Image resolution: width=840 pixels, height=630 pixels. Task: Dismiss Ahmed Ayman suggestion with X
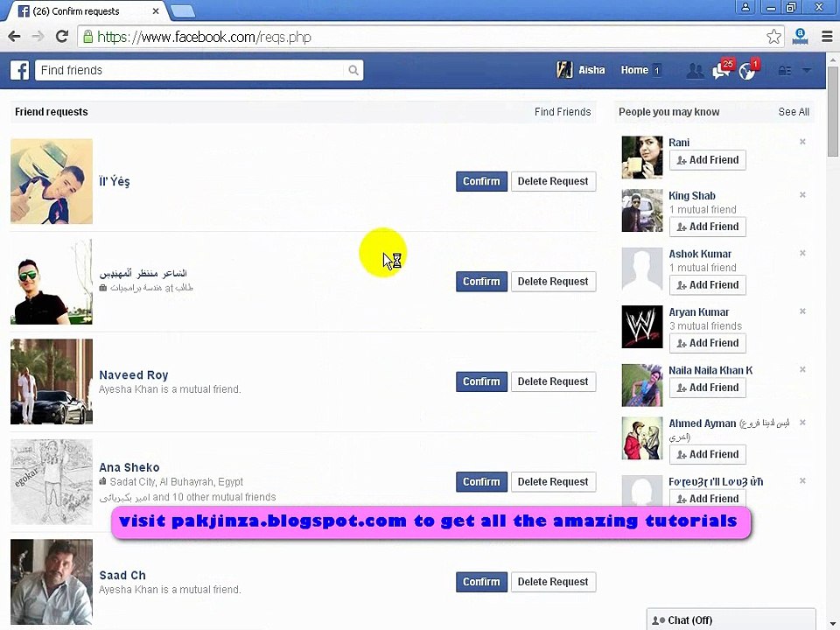click(802, 423)
